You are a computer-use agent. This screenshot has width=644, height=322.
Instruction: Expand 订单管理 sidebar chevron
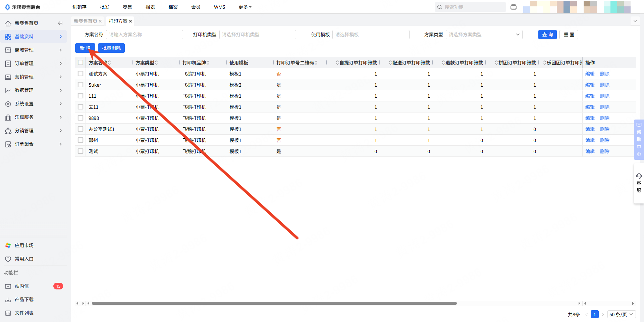(61, 63)
